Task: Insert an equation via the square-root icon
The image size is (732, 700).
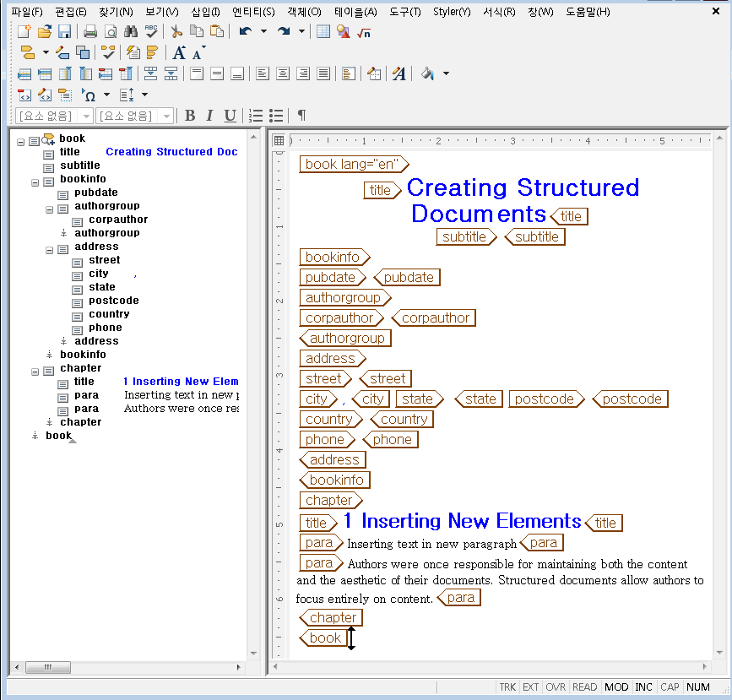Action: [364, 33]
